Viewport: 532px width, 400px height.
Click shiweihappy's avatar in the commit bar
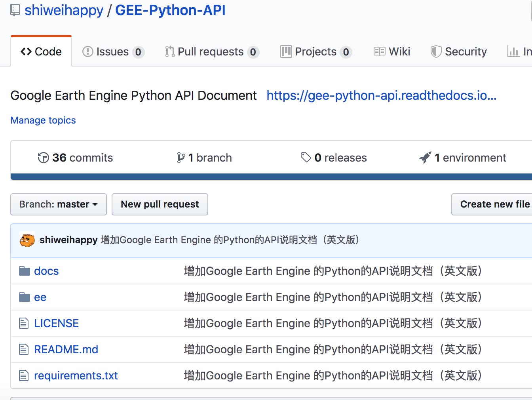pyautogui.click(x=27, y=240)
